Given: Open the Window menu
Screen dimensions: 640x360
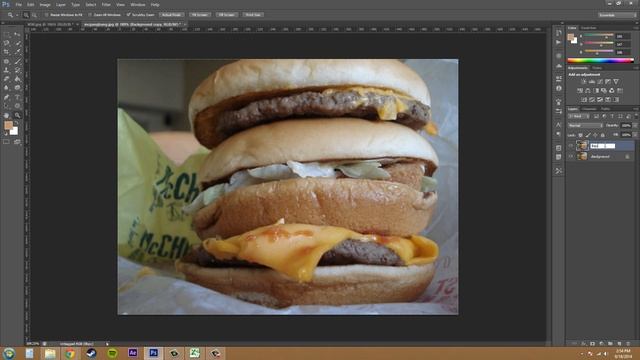Looking at the screenshot, I should tap(138, 5).
